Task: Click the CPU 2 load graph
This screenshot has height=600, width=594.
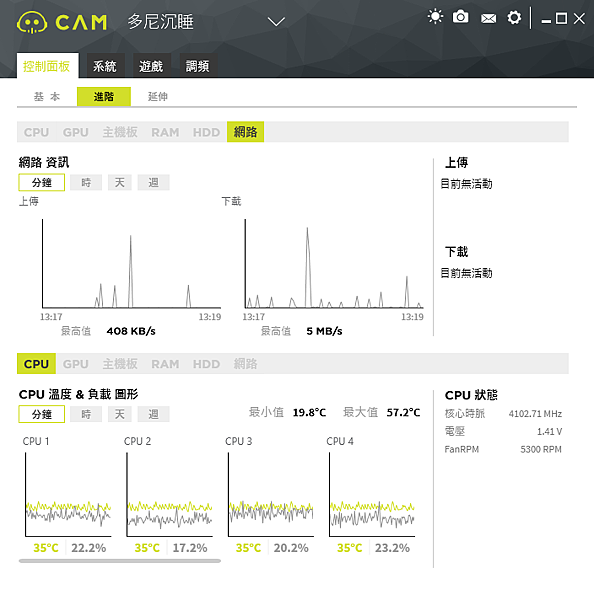Action: (169, 495)
